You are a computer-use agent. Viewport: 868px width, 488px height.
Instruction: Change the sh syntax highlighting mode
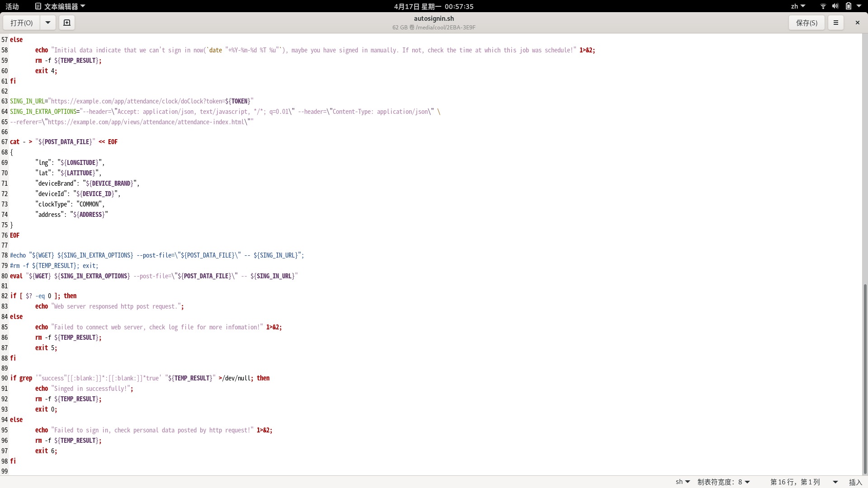click(683, 482)
